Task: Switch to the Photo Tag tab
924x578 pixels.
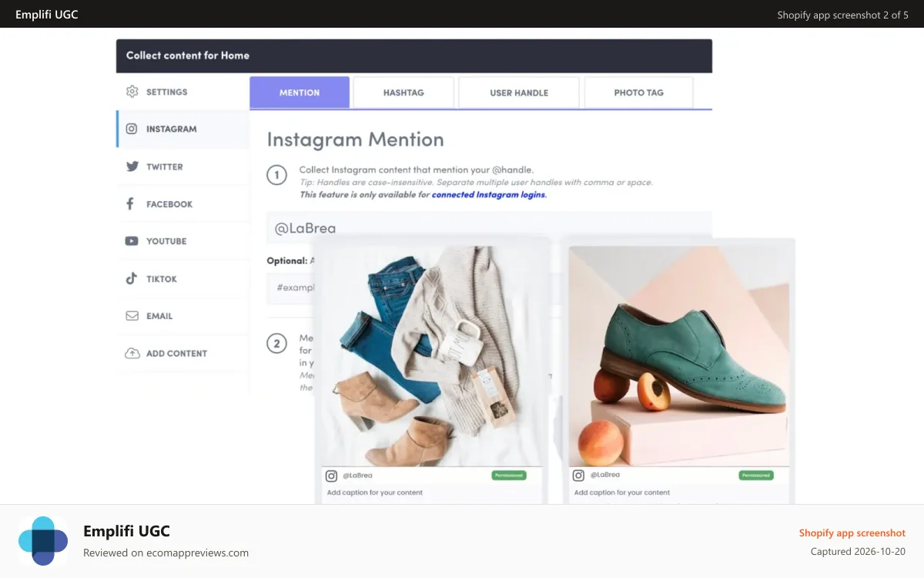Action: [638, 92]
